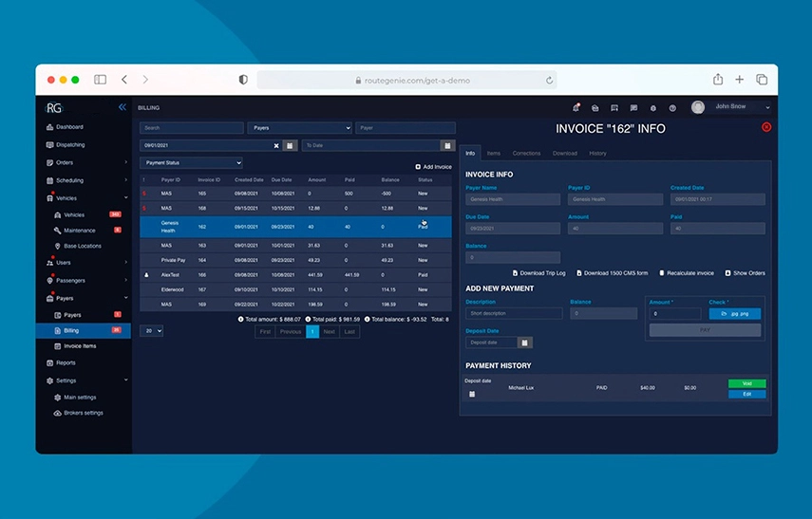Open rows-per-page dropdown showing 20

(151, 330)
